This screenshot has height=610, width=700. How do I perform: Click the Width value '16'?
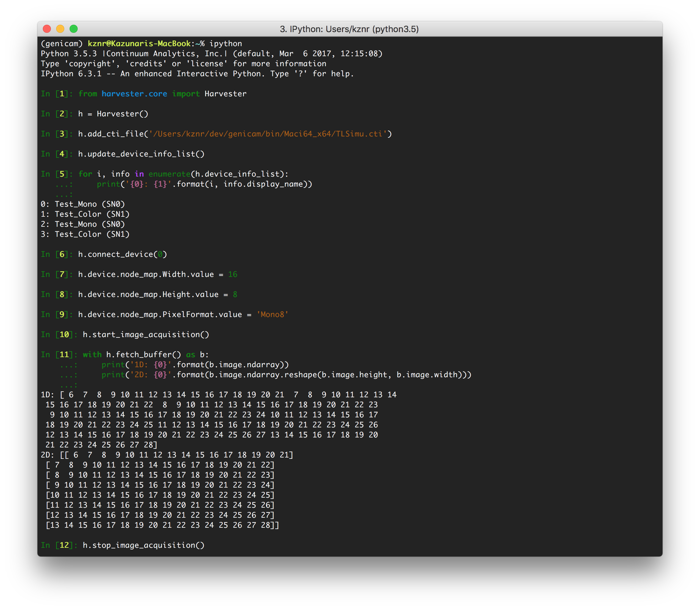pyautogui.click(x=233, y=274)
